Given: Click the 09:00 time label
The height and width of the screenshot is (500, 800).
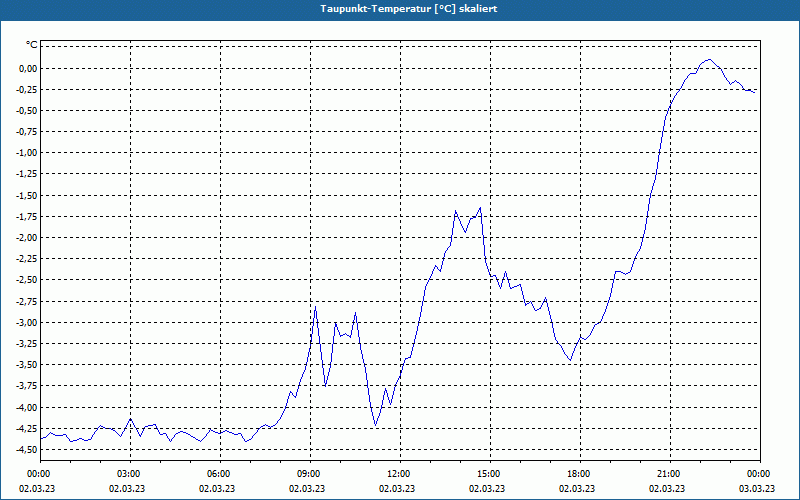Looking at the screenshot, I should coord(310,474).
